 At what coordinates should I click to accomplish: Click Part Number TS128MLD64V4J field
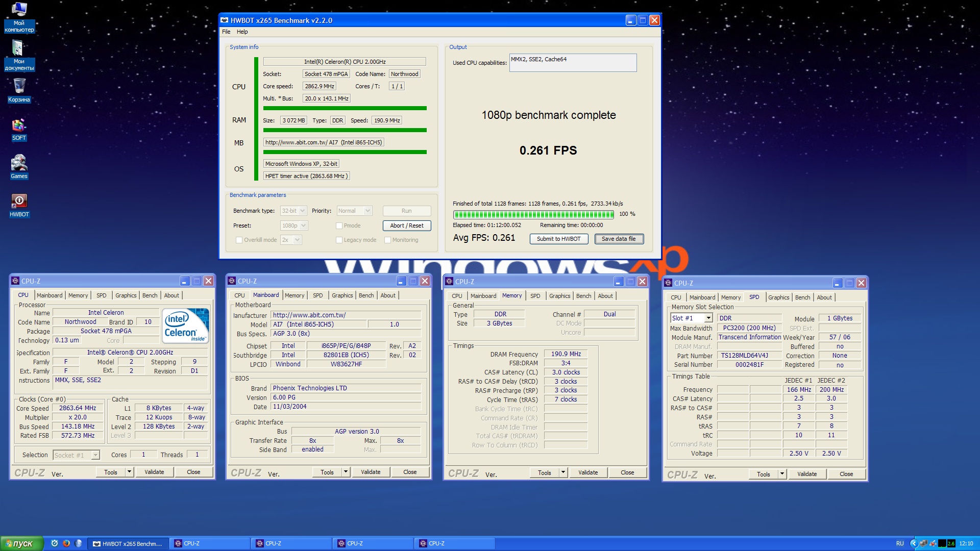(749, 356)
